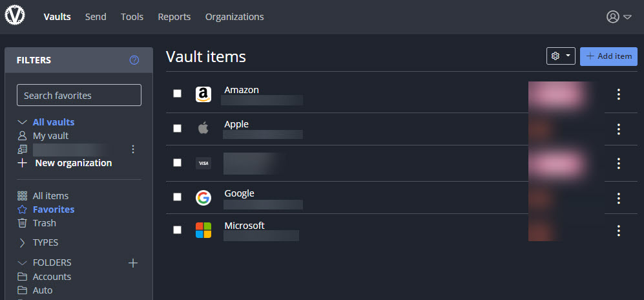Click the Trash bin icon

coord(22,223)
